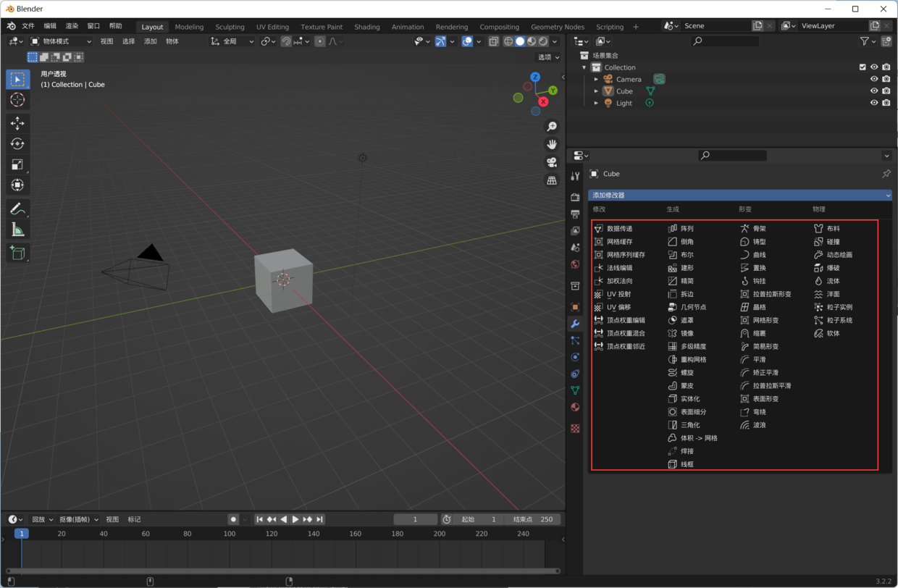Viewport: 898px width, 588px height.
Task: Open the 文件 menu
Action: point(28,26)
